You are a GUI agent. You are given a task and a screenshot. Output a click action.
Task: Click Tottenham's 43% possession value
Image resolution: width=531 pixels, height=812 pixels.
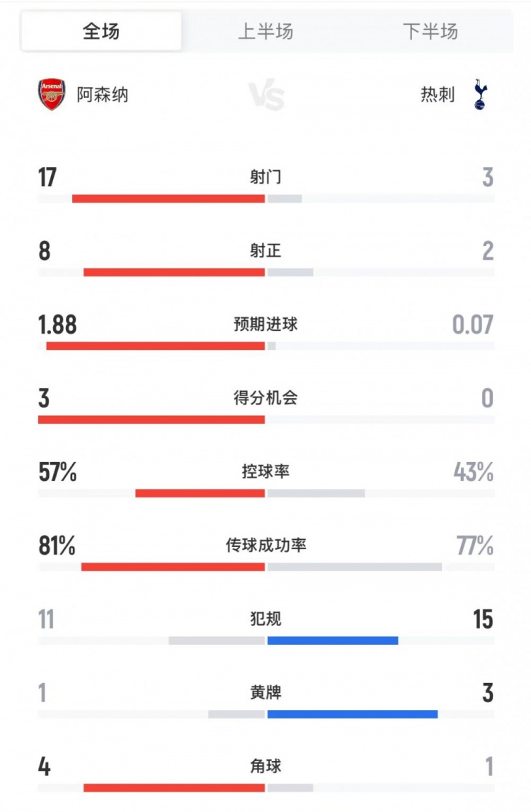coord(474,472)
